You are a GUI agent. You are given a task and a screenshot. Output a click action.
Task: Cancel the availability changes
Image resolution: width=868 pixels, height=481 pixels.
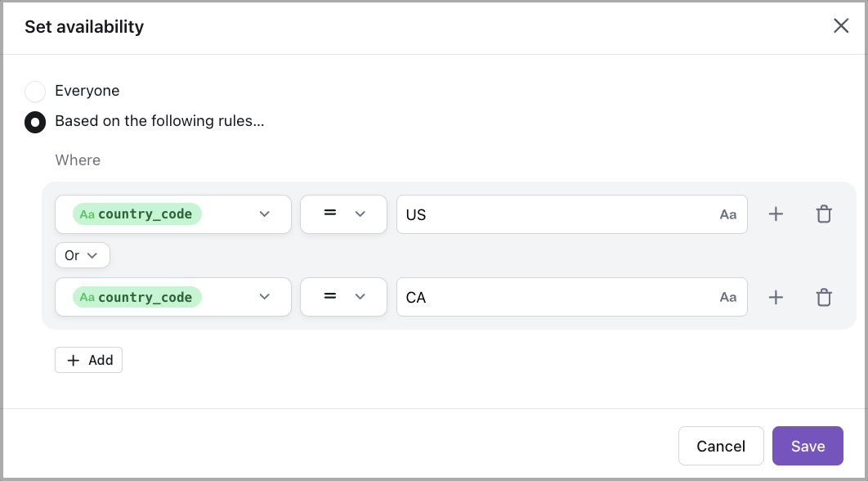pos(721,446)
